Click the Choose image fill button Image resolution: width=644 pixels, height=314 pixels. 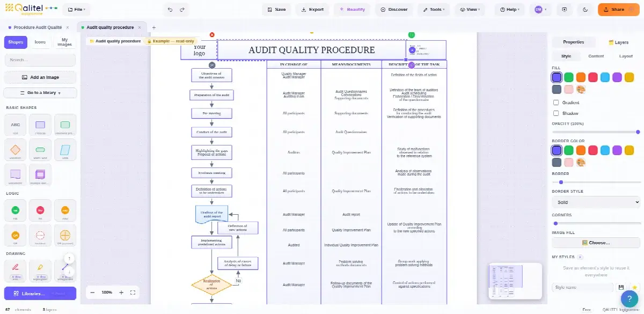click(x=596, y=243)
